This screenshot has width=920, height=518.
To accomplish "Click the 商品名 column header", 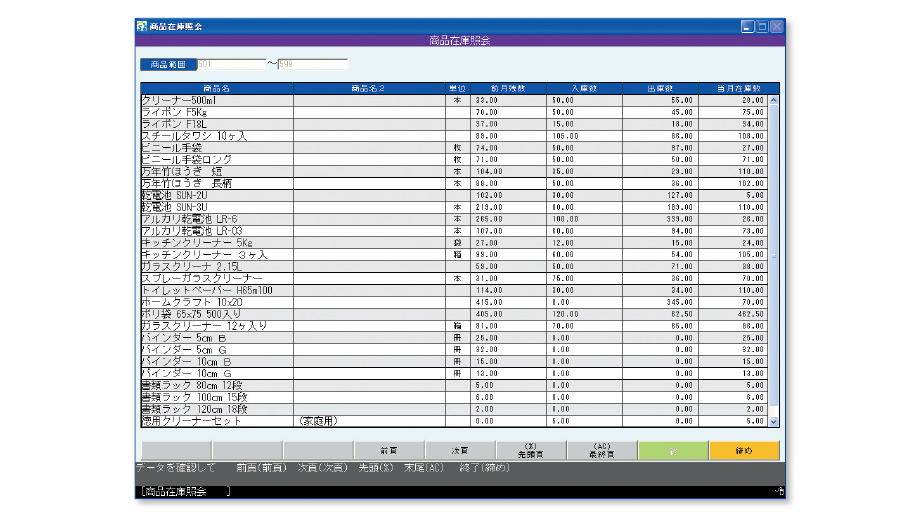I will coord(216,88).
